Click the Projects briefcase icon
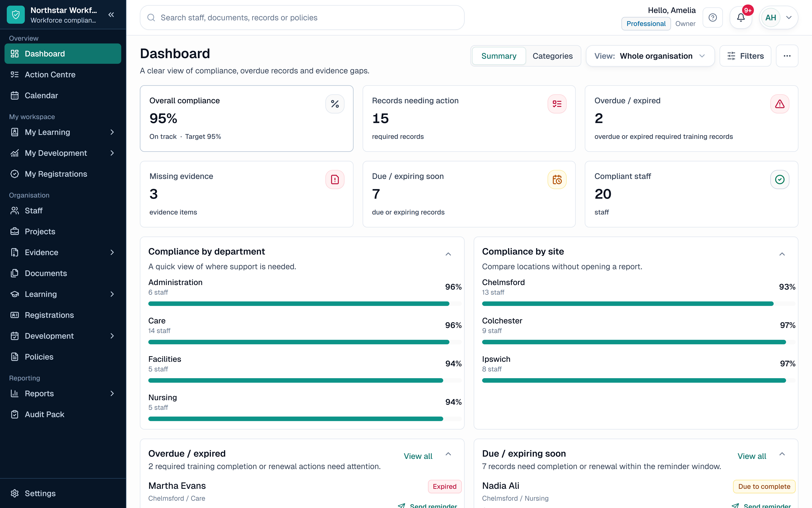 click(15, 231)
